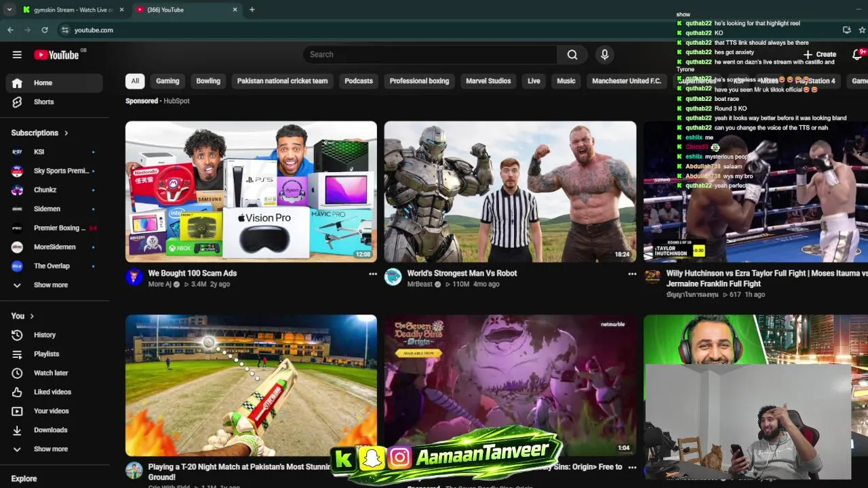Start voice search with microphone icon

tap(604, 54)
